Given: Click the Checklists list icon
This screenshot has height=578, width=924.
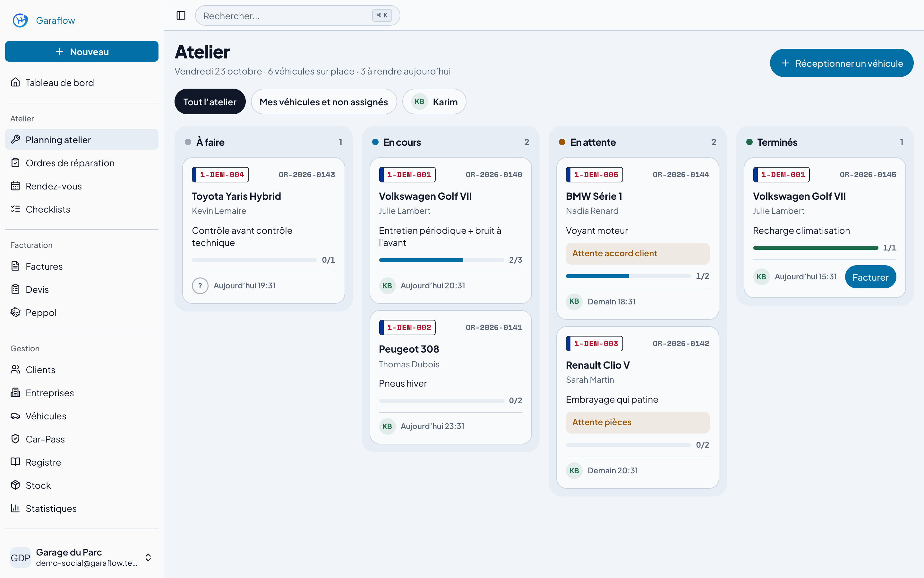Looking at the screenshot, I should tap(15, 209).
